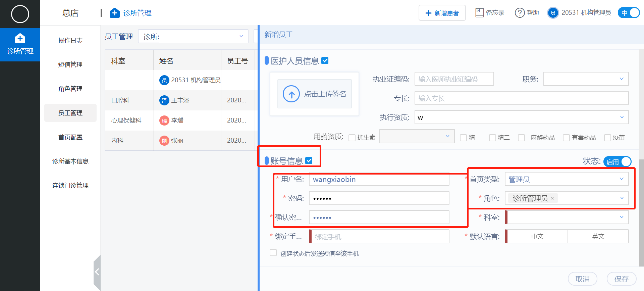Screen dimensions: 644x291
Task: Click the 专长 input field
Action: tap(522, 98)
